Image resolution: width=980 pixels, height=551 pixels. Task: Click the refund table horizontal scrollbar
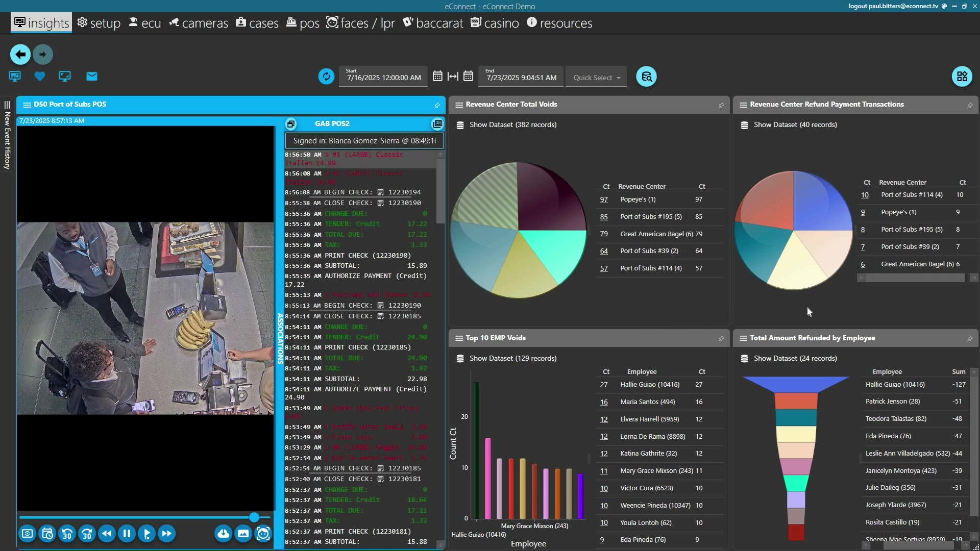coord(915,278)
